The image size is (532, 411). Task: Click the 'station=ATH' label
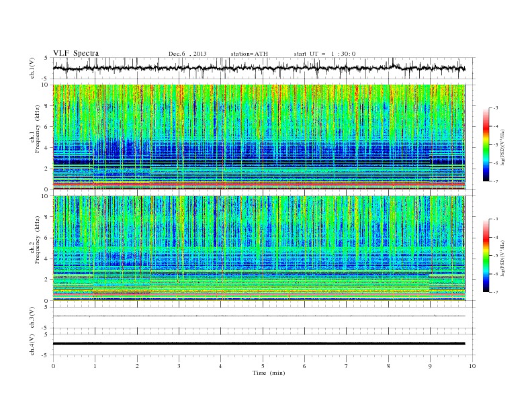point(249,54)
